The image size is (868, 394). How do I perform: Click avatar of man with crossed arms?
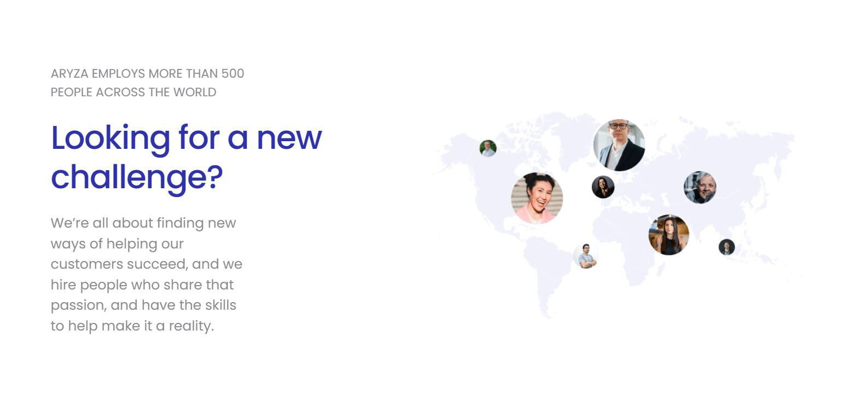[586, 256]
